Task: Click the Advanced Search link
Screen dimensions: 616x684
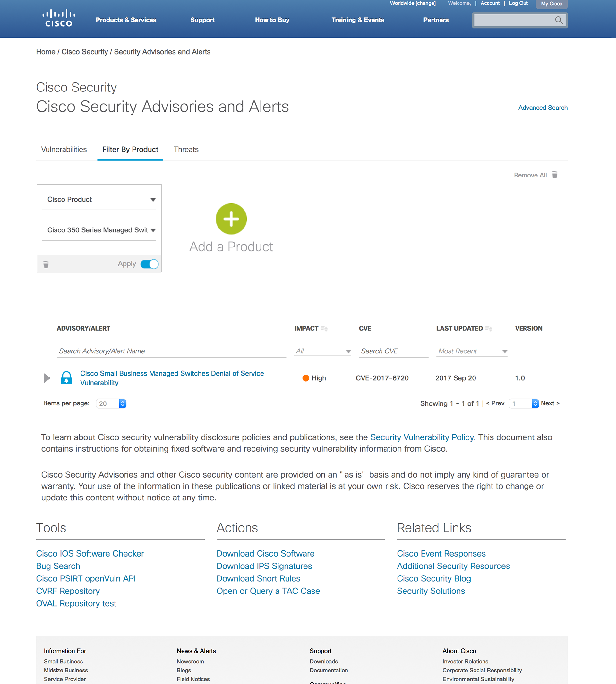Action: 543,108
